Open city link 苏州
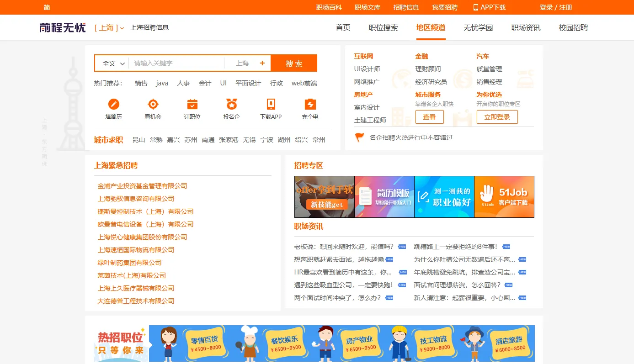The width and height of the screenshot is (634, 364). pyautogui.click(x=191, y=140)
